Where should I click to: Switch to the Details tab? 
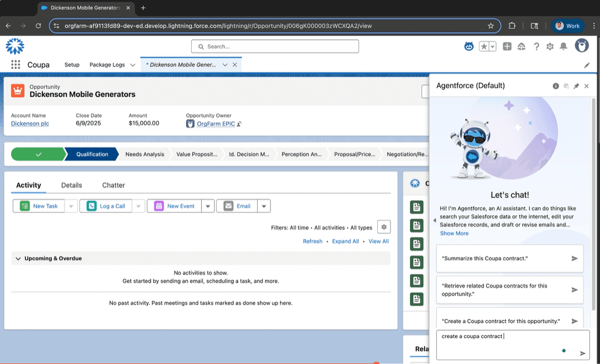[x=72, y=185]
